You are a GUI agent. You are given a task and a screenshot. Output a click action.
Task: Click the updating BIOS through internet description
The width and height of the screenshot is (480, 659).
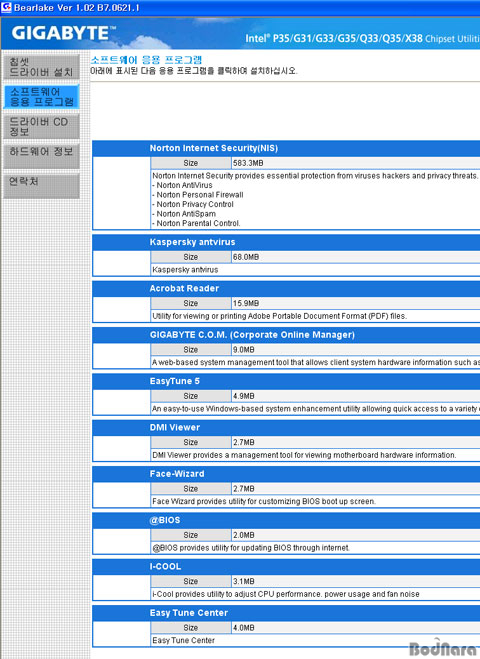[x=251, y=548]
